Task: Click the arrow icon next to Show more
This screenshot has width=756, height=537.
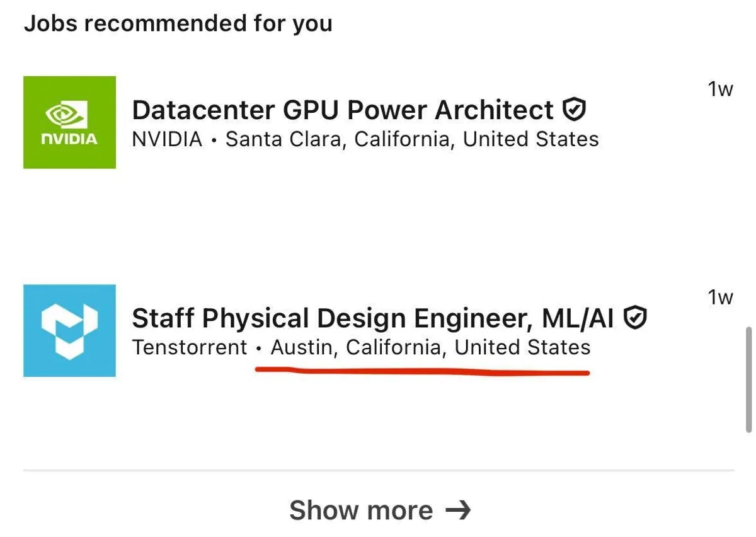Action: pos(457,510)
